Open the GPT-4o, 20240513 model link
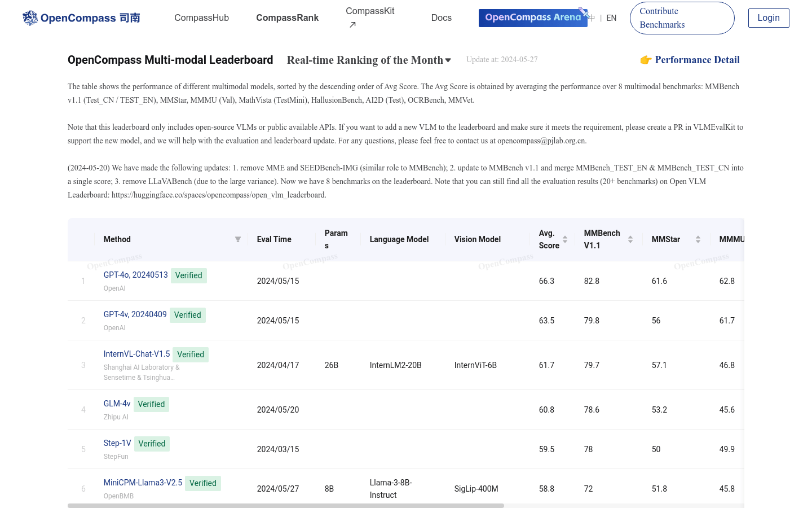Image resolution: width=812 pixels, height=508 pixels. click(x=135, y=275)
